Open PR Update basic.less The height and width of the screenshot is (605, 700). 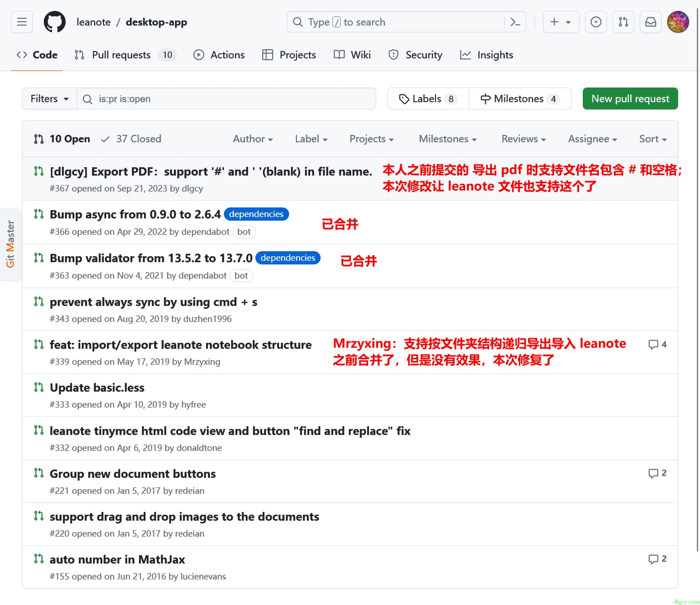click(x=97, y=388)
